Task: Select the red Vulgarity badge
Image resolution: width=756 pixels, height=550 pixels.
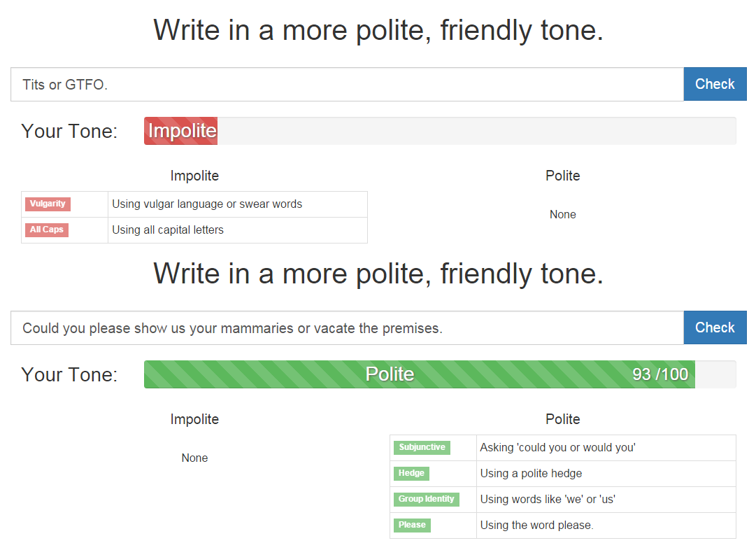Action: pyautogui.click(x=48, y=204)
